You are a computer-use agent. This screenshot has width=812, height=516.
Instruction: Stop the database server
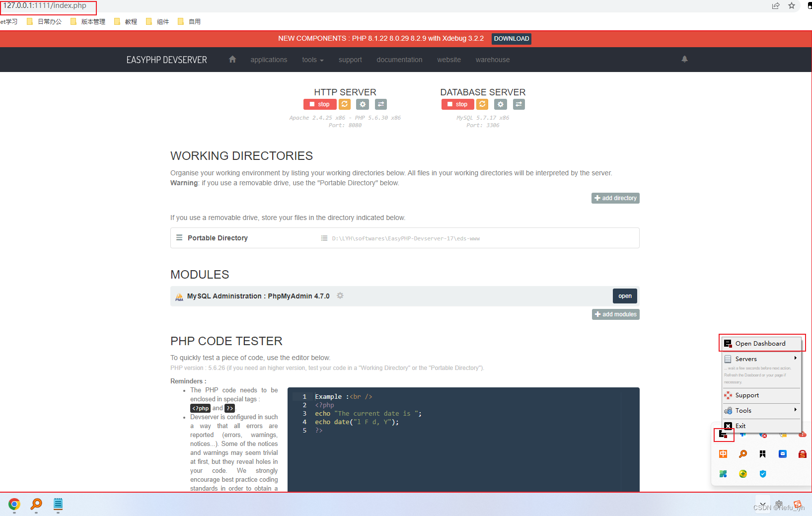(x=457, y=104)
